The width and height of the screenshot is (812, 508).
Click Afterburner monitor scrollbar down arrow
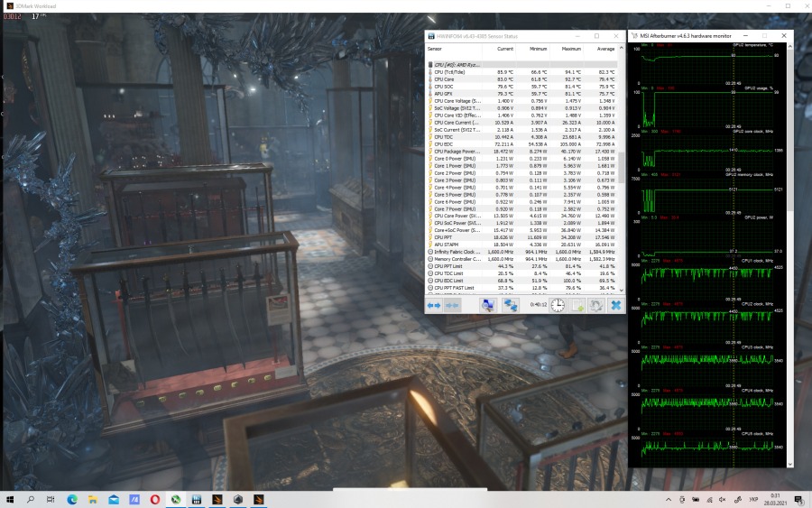click(x=789, y=464)
